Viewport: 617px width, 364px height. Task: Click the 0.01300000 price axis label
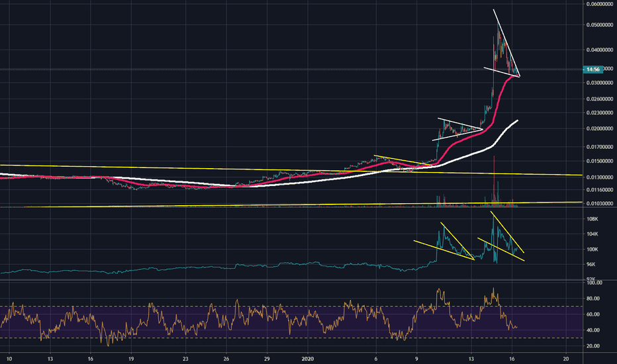coord(600,177)
